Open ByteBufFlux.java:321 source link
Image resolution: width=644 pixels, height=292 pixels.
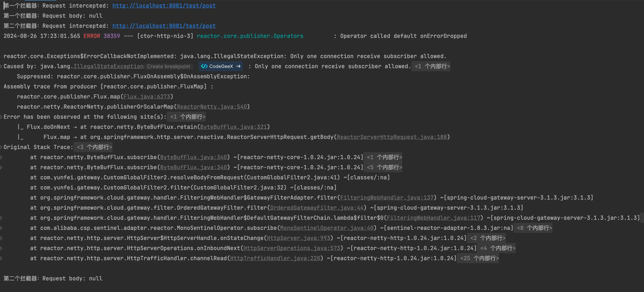233,127
